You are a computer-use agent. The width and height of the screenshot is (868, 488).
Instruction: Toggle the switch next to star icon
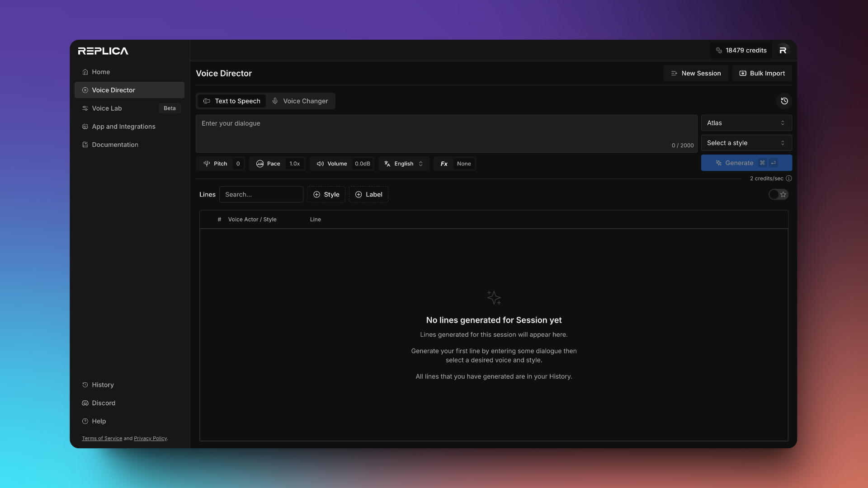774,194
